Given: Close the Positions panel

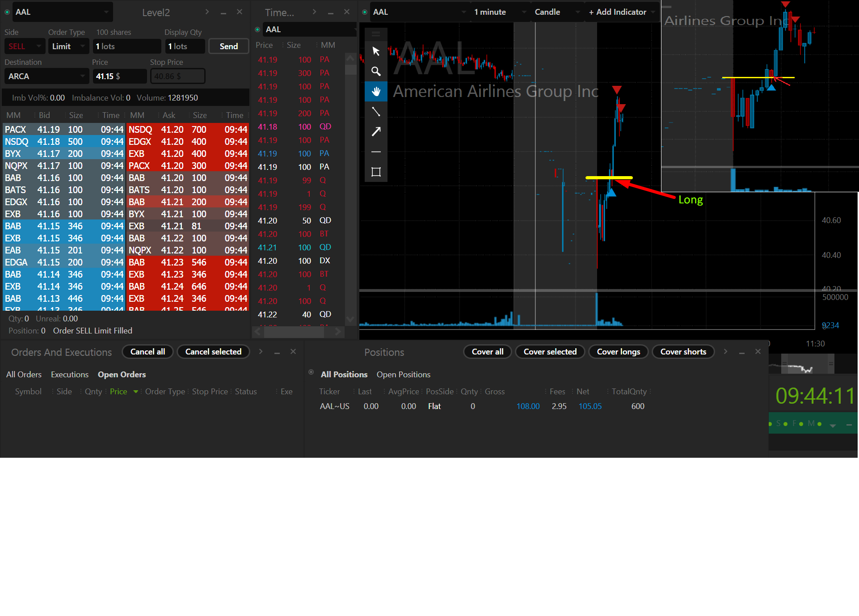Looking at the screenshot, I should [x=758, y=351].
